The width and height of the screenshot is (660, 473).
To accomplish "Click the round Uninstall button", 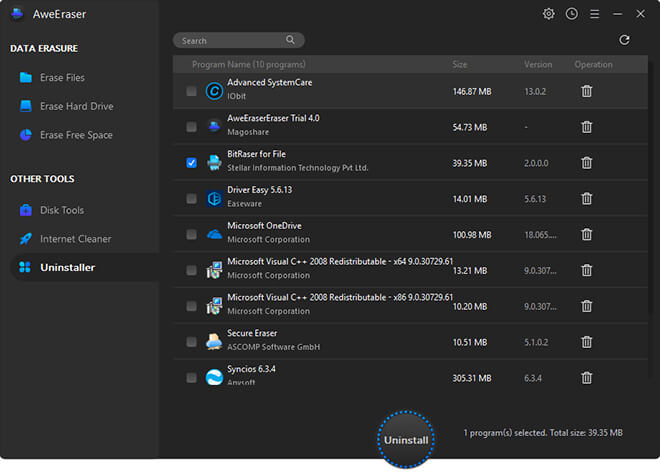I will tap(406, 439).
